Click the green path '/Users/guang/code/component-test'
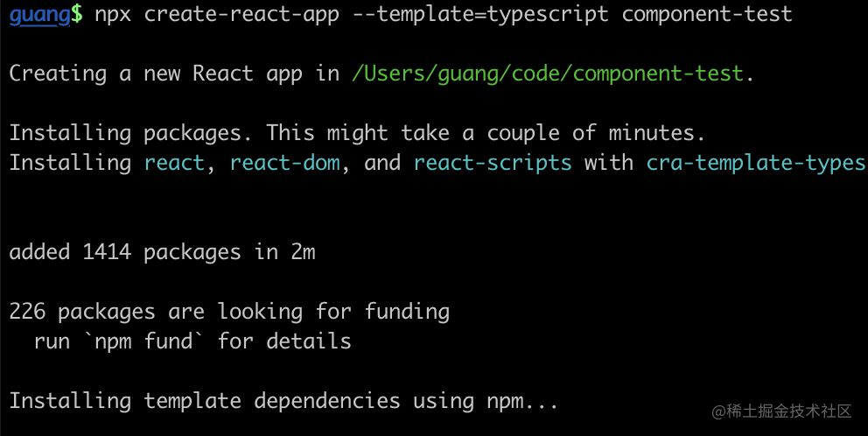 click(x=548, y=74)
